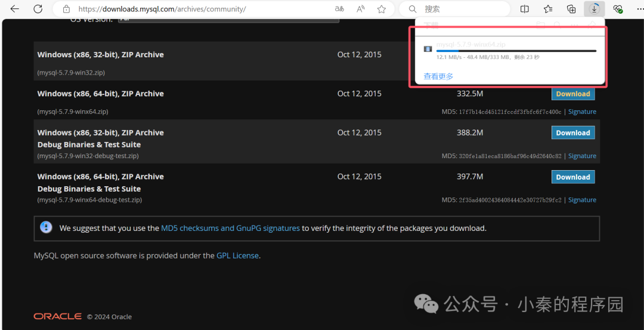
Task: Go back to the previous page
Action: pyautogui.click(x=15, y=8)
